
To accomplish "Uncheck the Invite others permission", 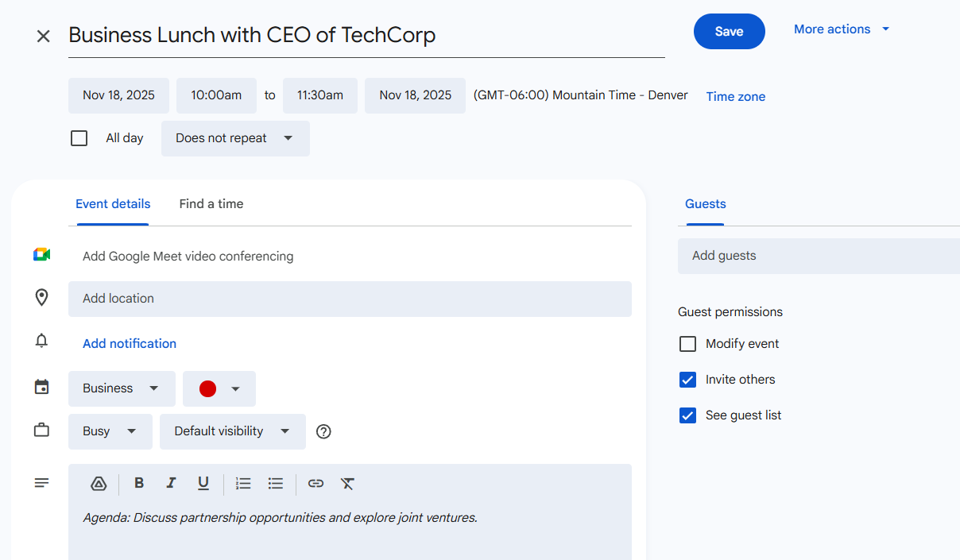I will [687, 380].
